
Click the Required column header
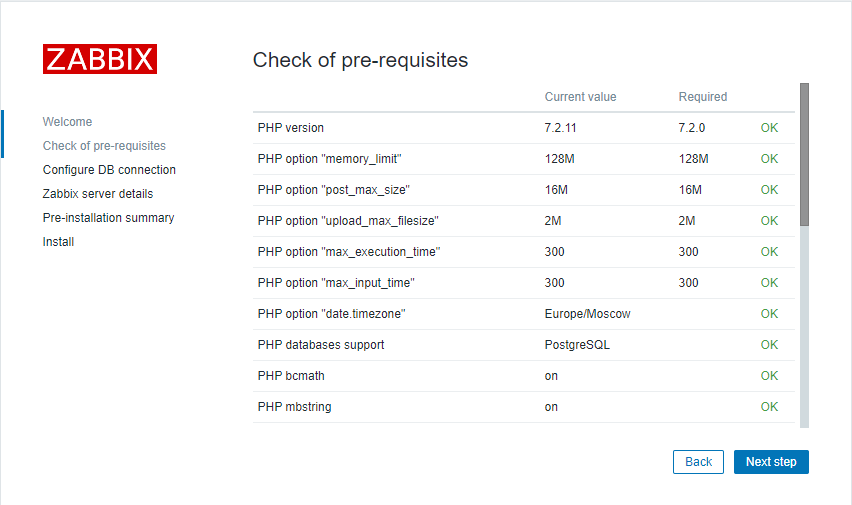pyautogui.click(x=702, y=97)
